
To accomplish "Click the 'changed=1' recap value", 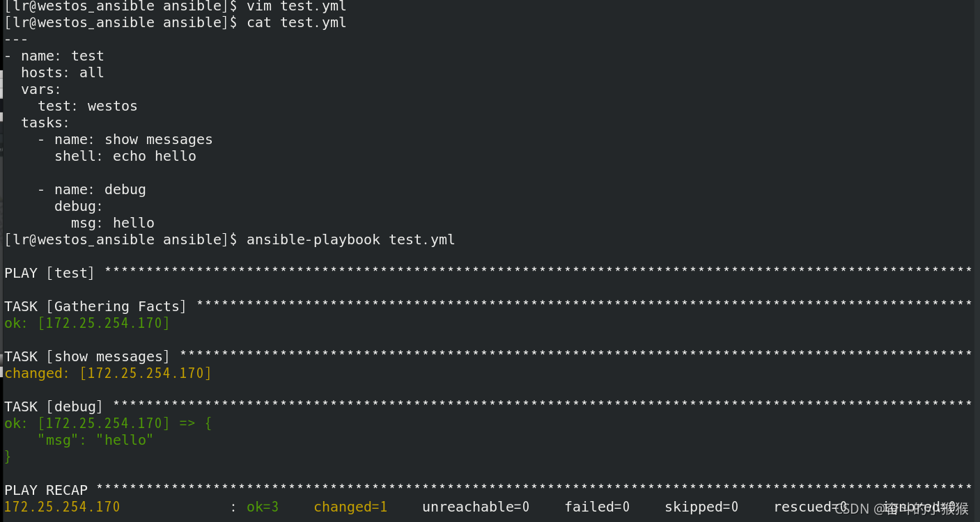I will (x=351, y=507).
